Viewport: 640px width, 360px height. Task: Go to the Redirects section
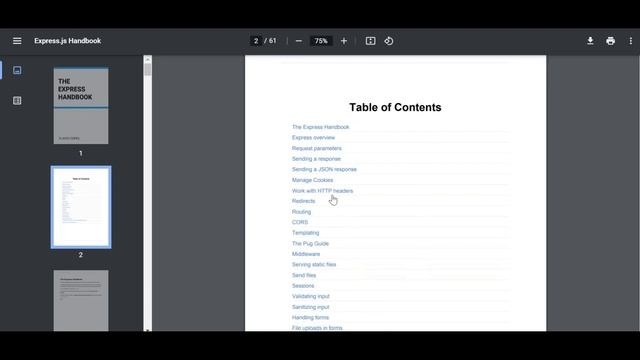303,201
